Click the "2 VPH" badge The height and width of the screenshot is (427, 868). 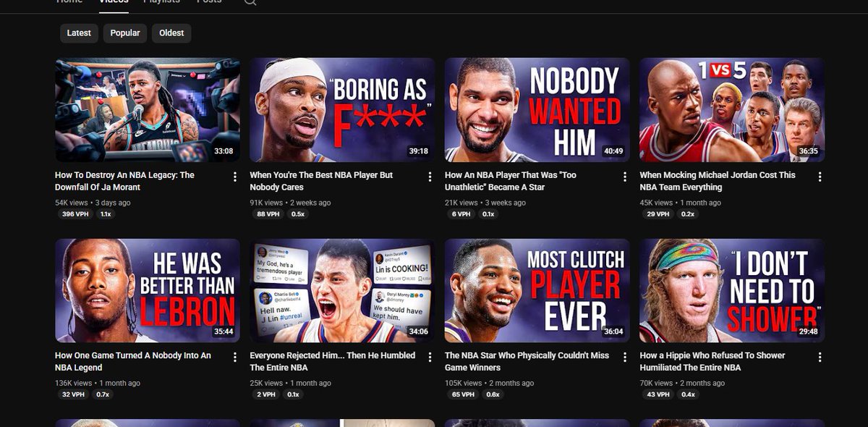265,394
